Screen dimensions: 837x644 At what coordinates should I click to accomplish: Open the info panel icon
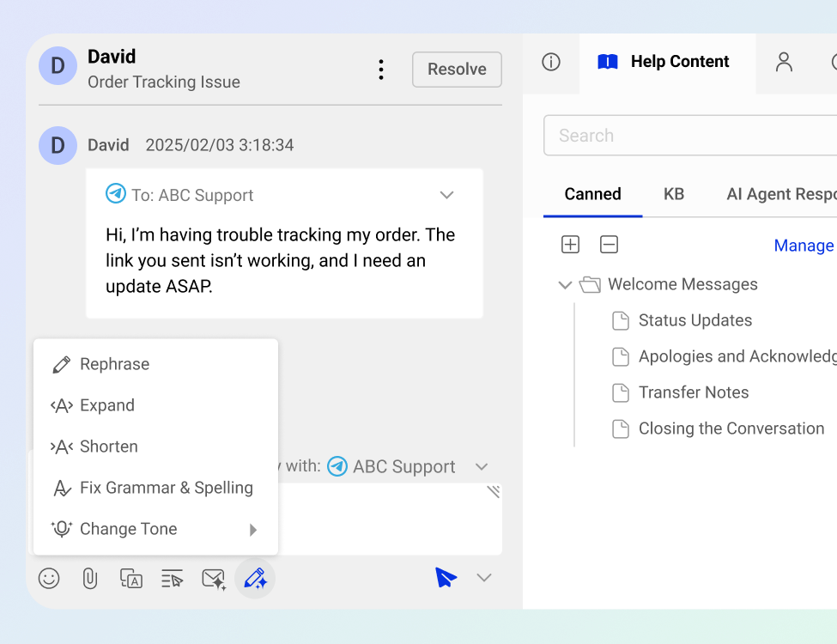551,62
